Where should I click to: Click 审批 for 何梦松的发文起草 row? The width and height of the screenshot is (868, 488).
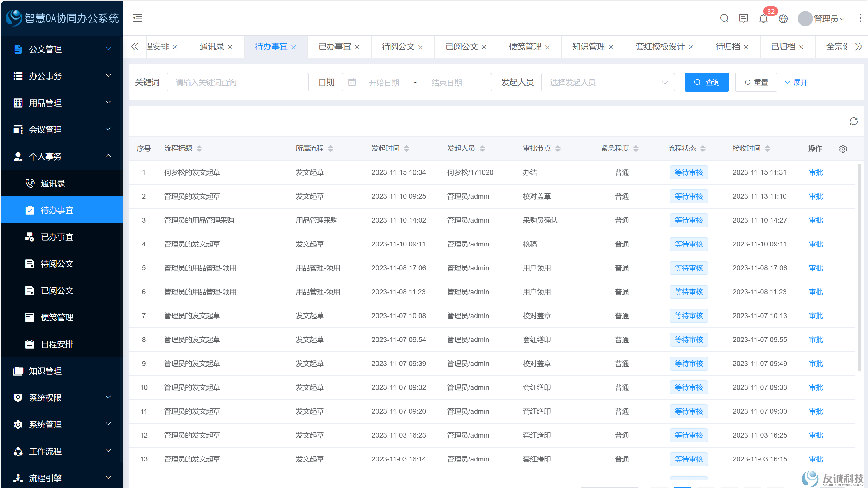coord(815,173)
